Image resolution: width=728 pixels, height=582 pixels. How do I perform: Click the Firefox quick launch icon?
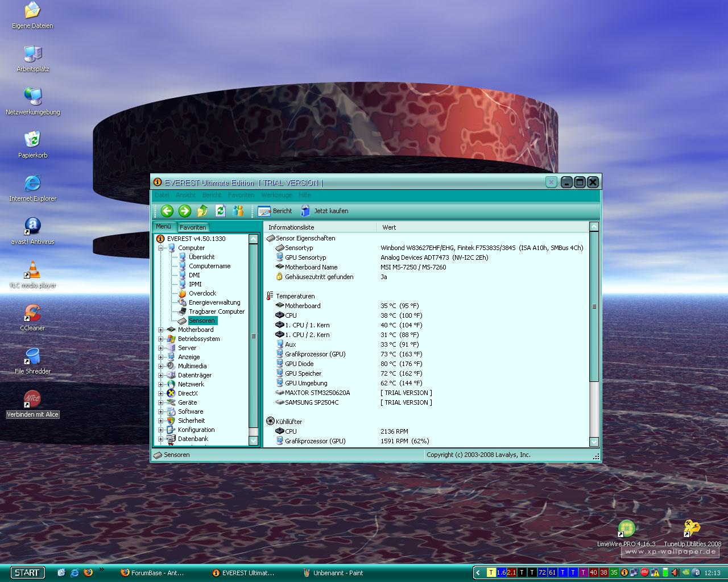[88, 572]
